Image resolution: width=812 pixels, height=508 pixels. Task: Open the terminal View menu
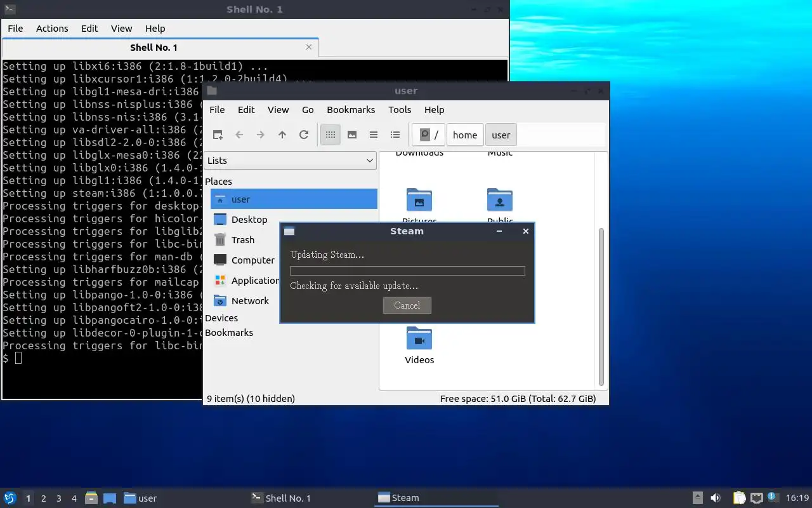click(x=121, y=29)
